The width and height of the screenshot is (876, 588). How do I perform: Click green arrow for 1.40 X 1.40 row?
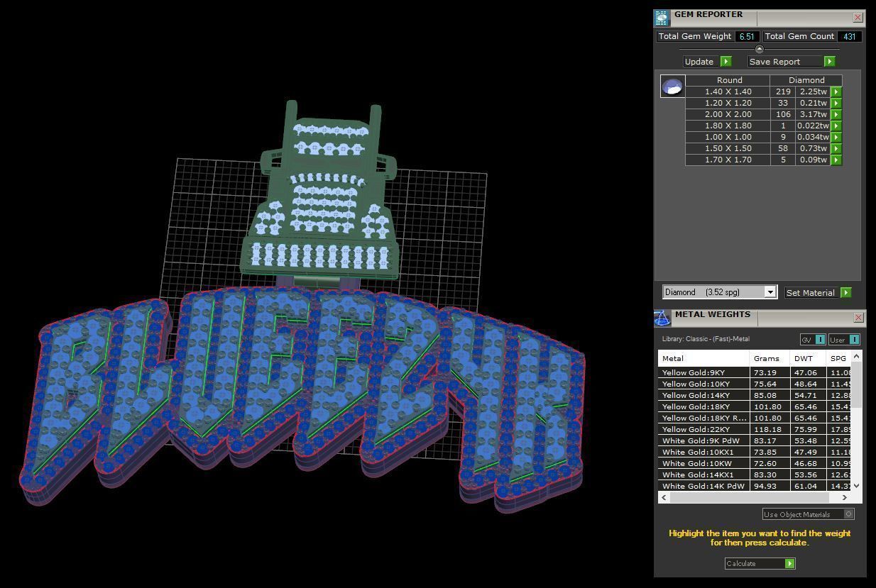point(836,91)
